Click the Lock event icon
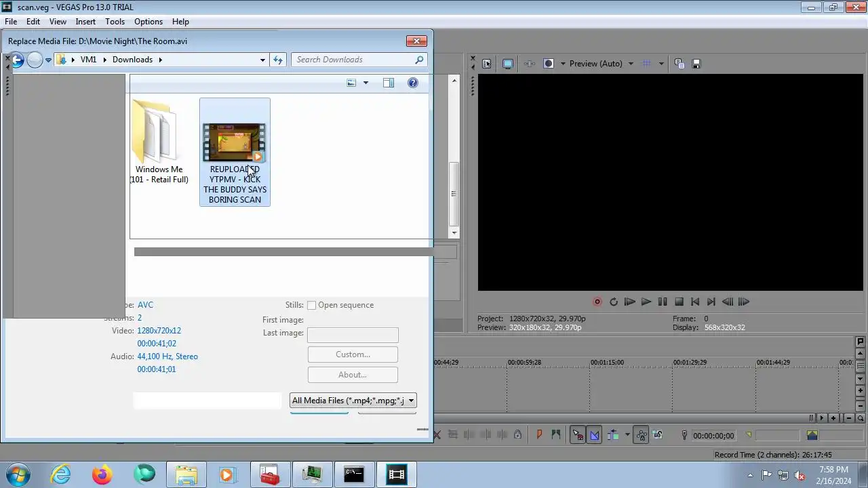This screenshot has height=488, width=868. pyautogui.click(x=517, y=435)
